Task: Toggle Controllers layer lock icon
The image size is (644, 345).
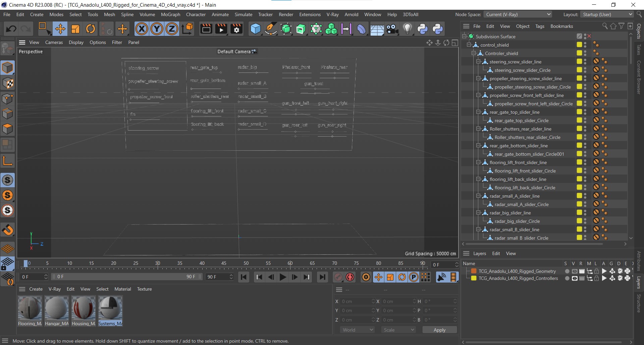Action: (x=596, y=279)
